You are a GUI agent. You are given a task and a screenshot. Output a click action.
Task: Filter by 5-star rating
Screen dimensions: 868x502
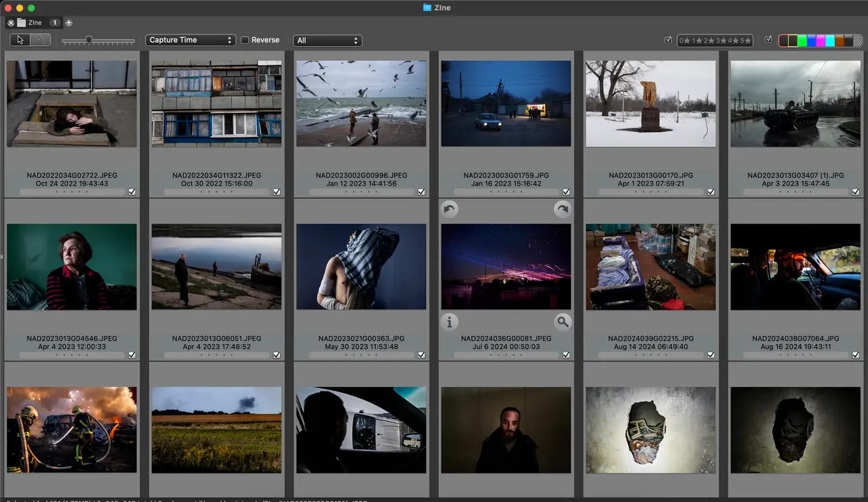(745, 41)
